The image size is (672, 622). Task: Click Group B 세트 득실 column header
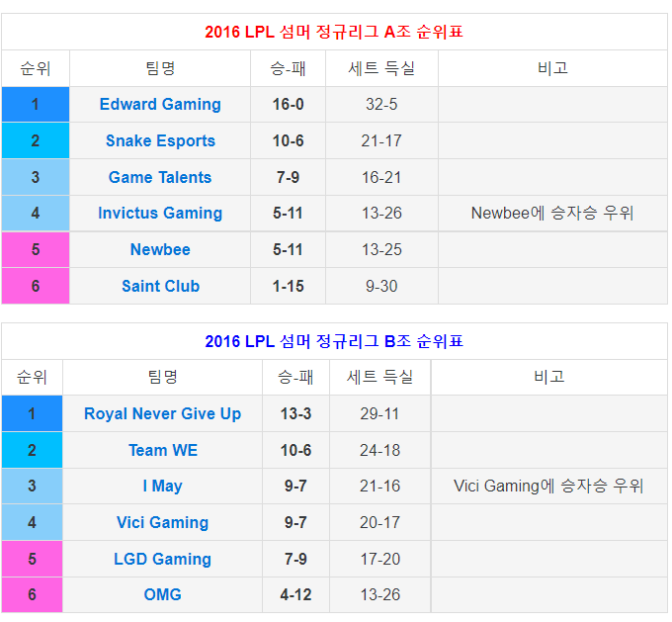click(x=379, y=378)
